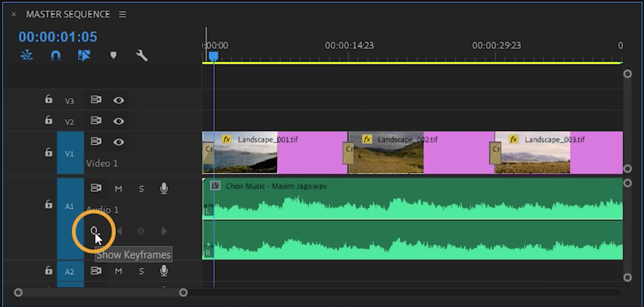The height and width of the screenshot is (307, 644).
Task: Click fx badge on Choir Music clip
Action: pyautogui.click(x=215, y=186)
